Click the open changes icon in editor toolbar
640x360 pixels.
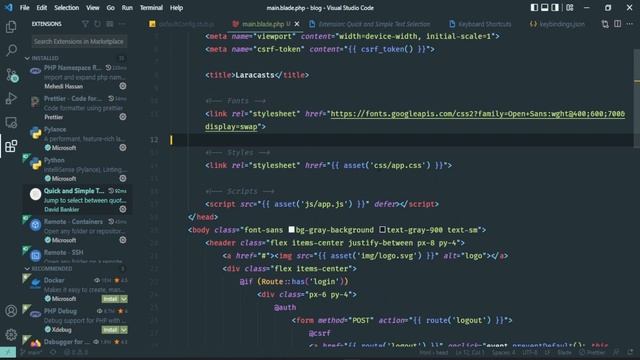pos(605,24)
